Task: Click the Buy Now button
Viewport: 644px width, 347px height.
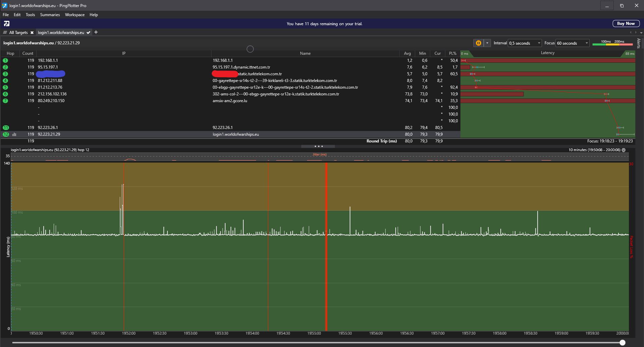Action: pos(626,24)
